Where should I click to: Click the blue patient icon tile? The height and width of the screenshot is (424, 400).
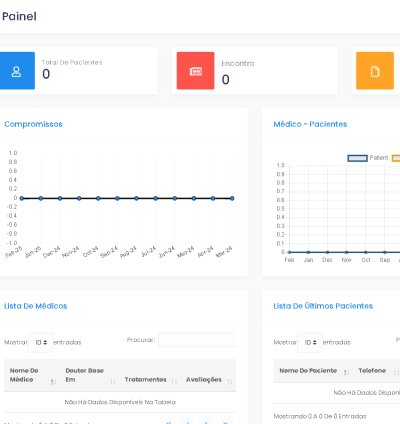[x=17, y=71]
